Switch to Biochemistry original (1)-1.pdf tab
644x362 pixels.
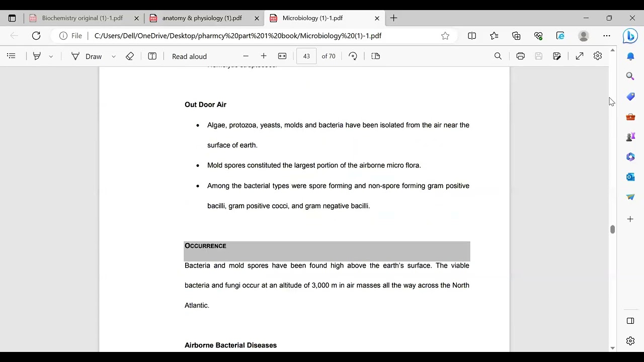(83, 18)
